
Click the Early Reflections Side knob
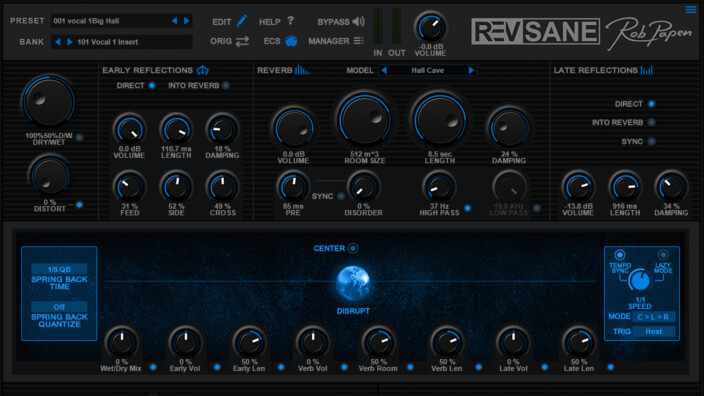click(x=176, y=187)
